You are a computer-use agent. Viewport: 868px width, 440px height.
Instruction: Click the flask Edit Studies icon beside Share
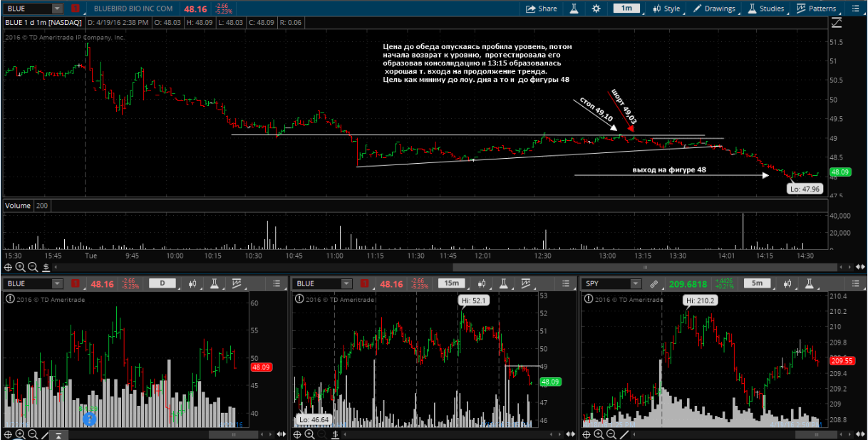tap(572, 9)
